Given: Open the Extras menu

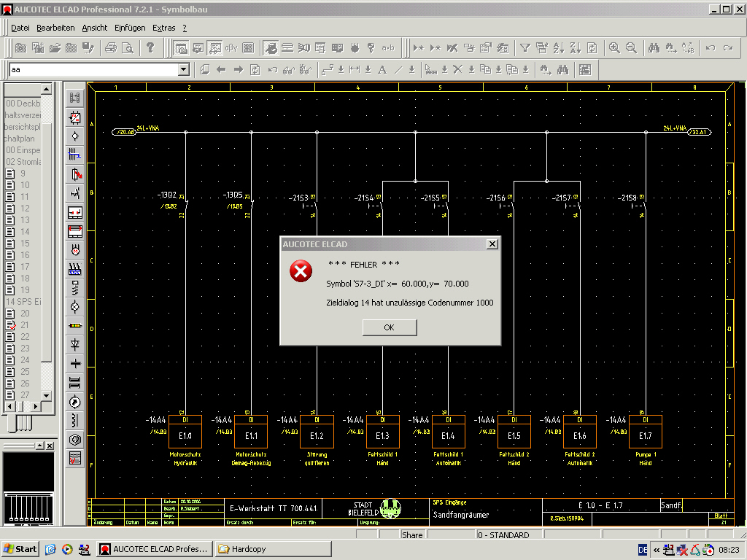Looking at the screenshot, I should pyautogui.click(x=164, y=28).
